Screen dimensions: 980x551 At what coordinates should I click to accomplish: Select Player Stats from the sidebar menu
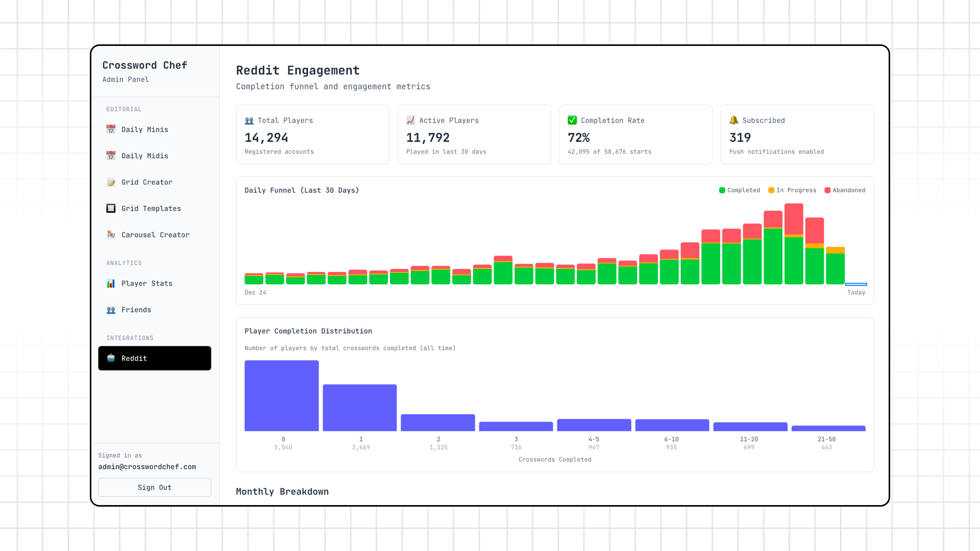point(146,283)
